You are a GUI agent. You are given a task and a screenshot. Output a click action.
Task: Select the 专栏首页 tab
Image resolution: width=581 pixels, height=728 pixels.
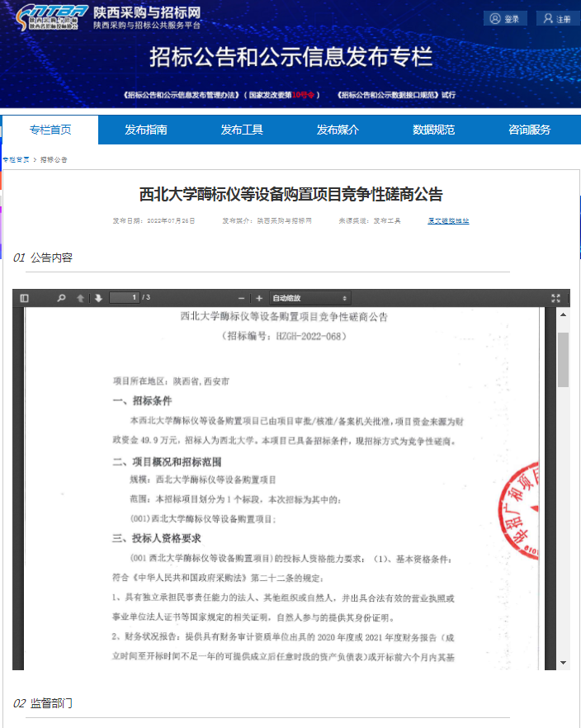(x=50, y=130)
